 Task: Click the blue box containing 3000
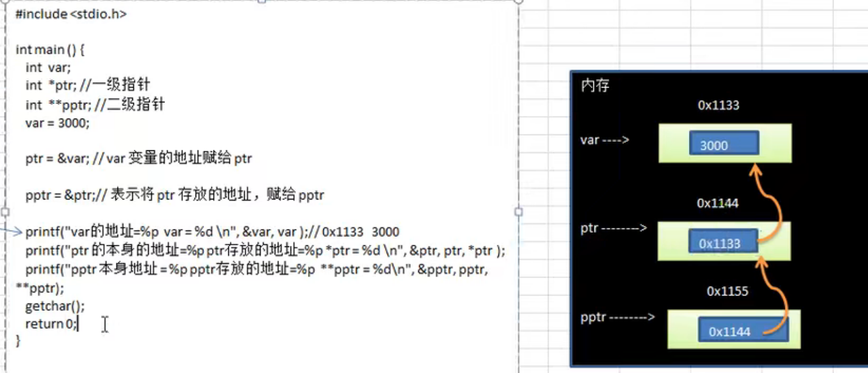[x=724, y=145]
